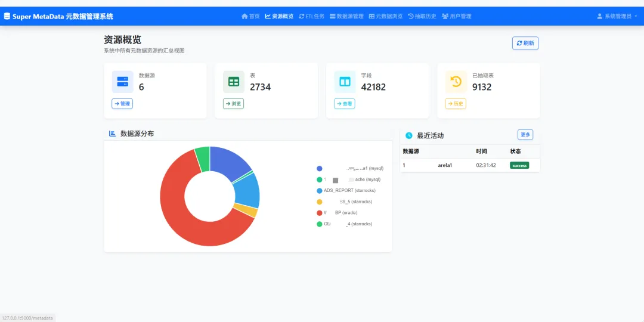Click the yellow ES_5 donut segment
Screen dimensions: 644x322
click(x=246, y=210)
